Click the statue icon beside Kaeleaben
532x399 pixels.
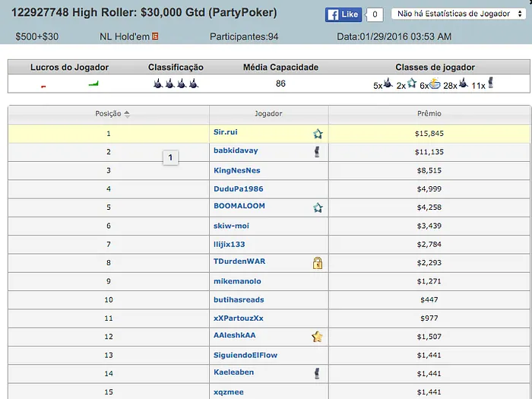(317, 373)
